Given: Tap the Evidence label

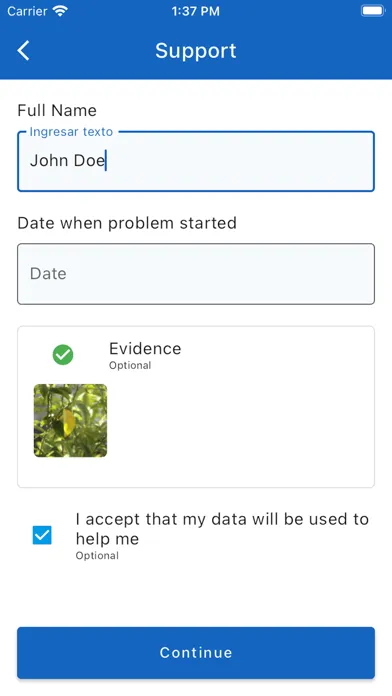Looking at the screenshot, I should click(x=145, y=348).
